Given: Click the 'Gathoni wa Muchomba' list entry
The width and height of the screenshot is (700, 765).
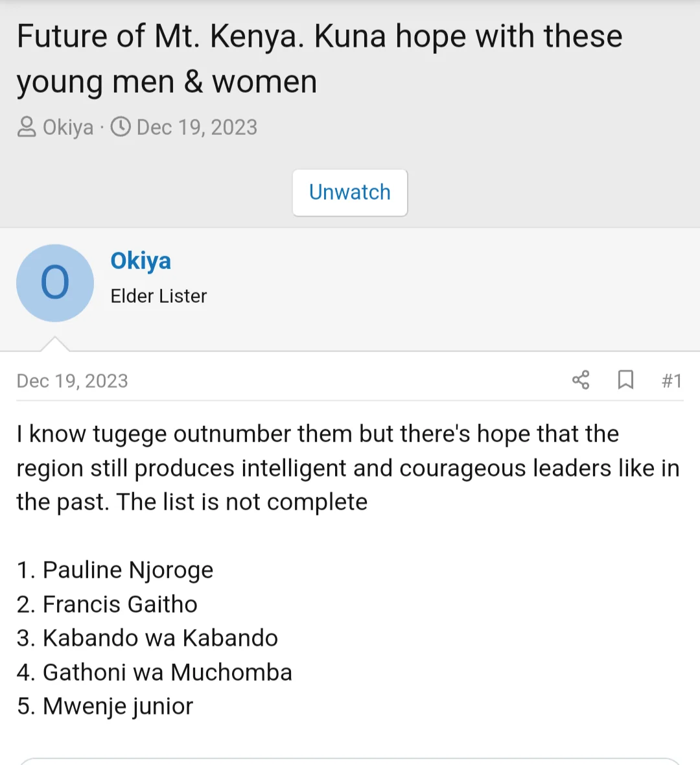Looking at the screenshot, I should [x=167, y=672].
